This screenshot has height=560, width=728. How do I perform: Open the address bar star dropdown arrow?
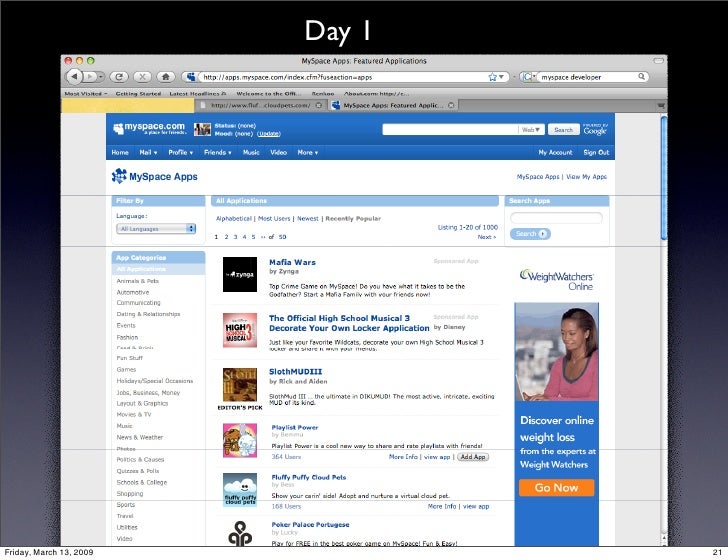[501, 77]
